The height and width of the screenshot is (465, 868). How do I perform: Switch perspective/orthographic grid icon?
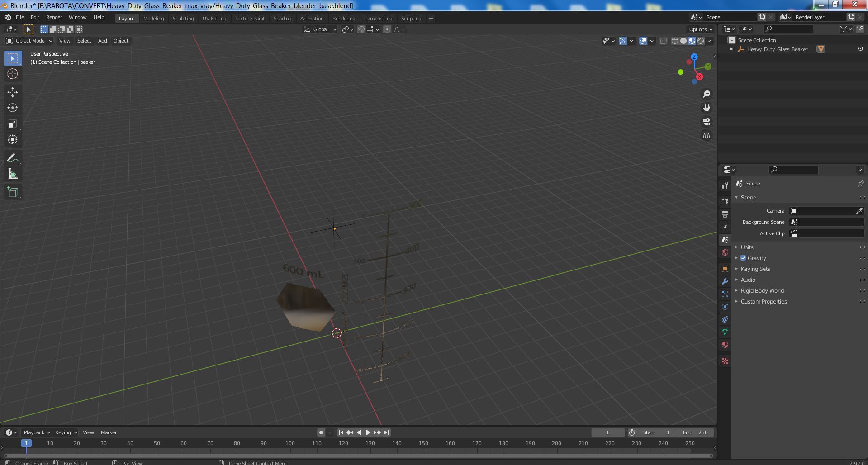tap(707, 135)
